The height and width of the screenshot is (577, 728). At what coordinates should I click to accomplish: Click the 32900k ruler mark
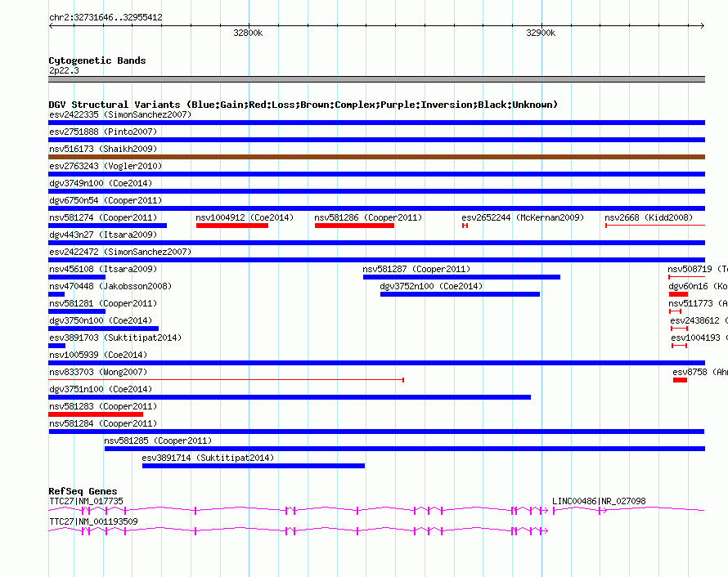click(541, 33)
